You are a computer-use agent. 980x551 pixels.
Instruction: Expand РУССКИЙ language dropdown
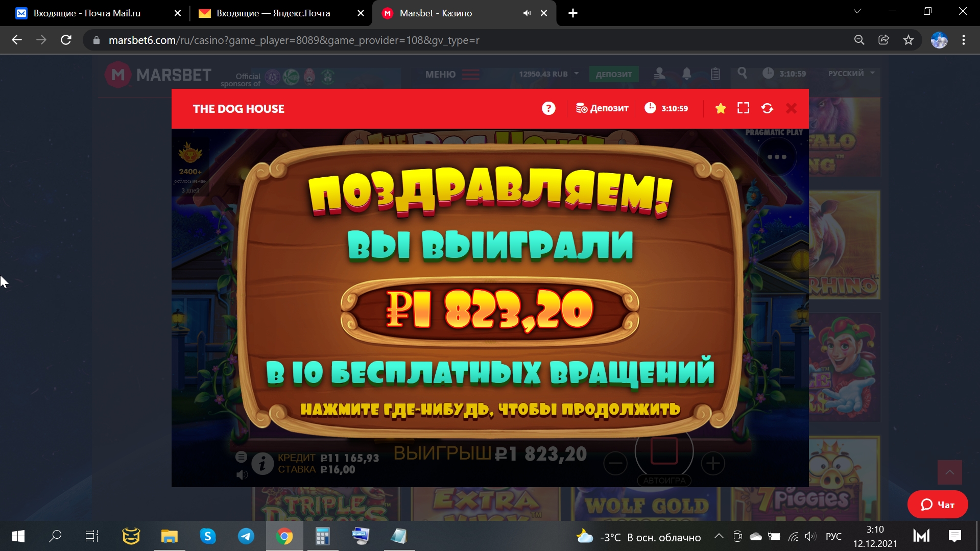[x=851, y=74]
